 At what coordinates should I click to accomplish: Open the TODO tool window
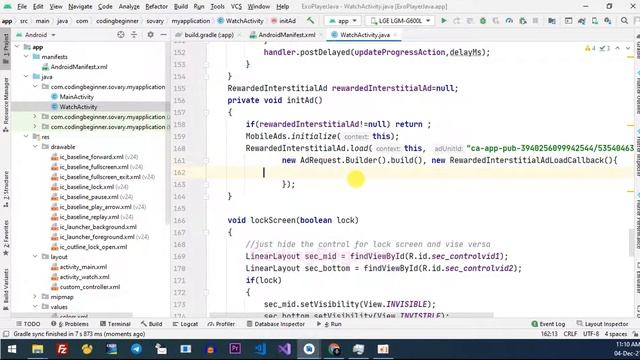[x=28, y=324]
